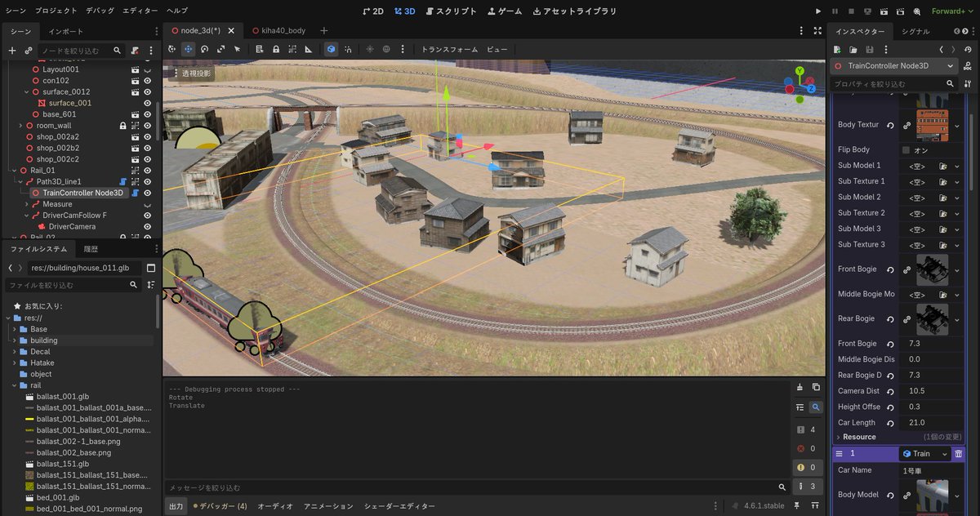Toggle the Use Snap magnet icon
Viewport: 980px width, 516px height.
[349, 49]
